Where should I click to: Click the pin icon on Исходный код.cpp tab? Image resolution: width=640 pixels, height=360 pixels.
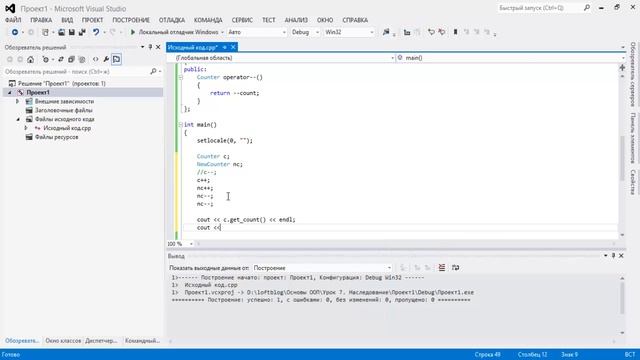coord(224,47)
